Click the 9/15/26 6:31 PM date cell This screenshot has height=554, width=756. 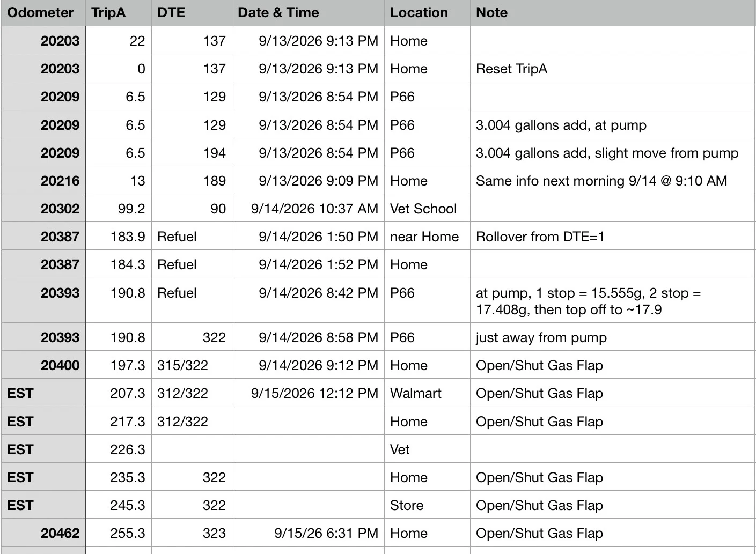pos(308,533)
